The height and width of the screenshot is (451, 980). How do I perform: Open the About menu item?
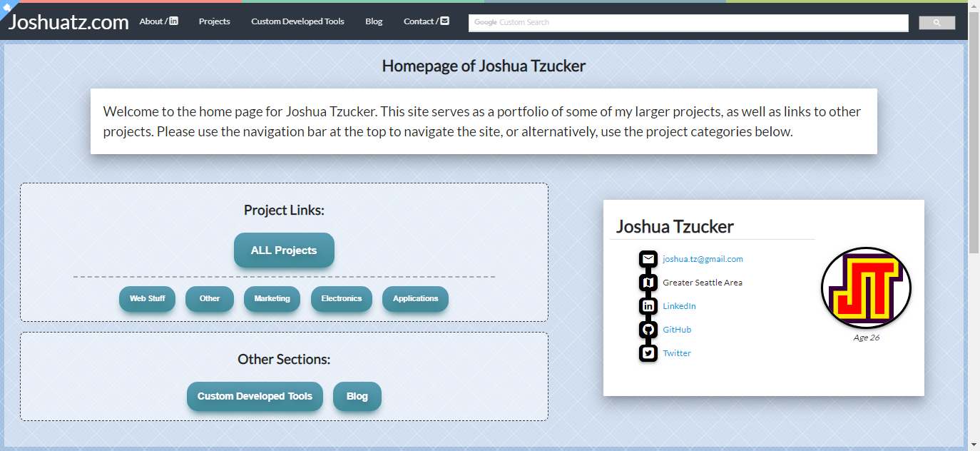pyautogui.click(x=158, y=21)
